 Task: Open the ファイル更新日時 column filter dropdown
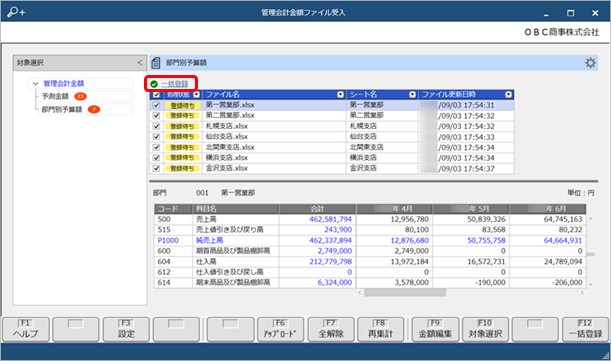coord(508,94)
